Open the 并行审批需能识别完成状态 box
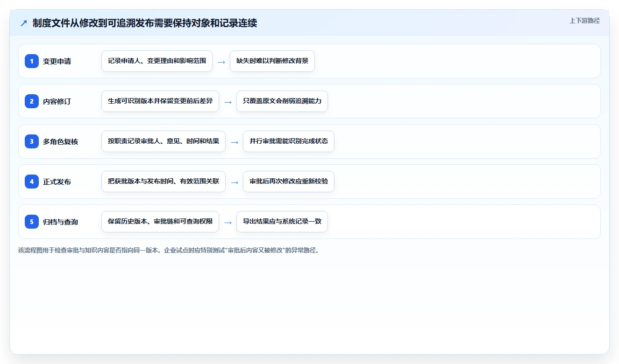 (x=289, y=141)
